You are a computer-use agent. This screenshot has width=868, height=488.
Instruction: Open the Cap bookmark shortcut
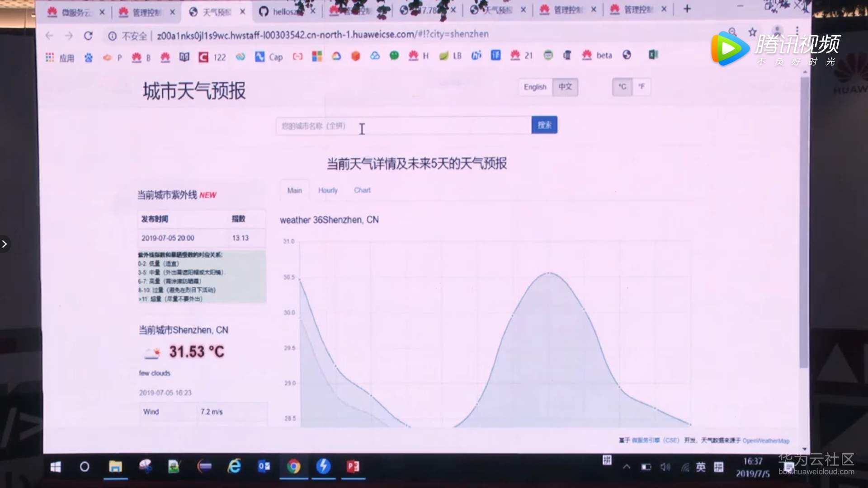tap(269, 57)
